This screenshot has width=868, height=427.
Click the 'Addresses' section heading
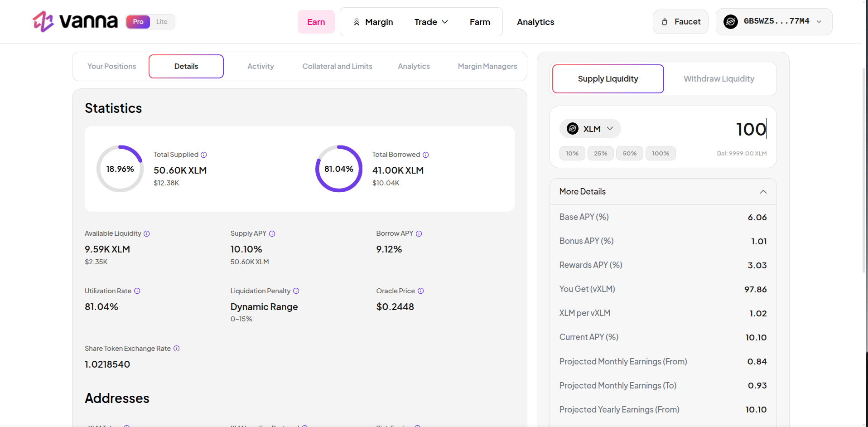tap(117, 398)
